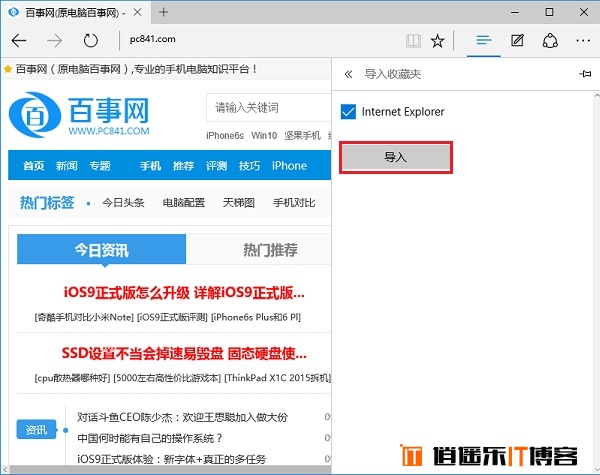Open the iPhone6s Plus和6 Pl sub-link
600x475 pixels.
[x=256, y=317]
